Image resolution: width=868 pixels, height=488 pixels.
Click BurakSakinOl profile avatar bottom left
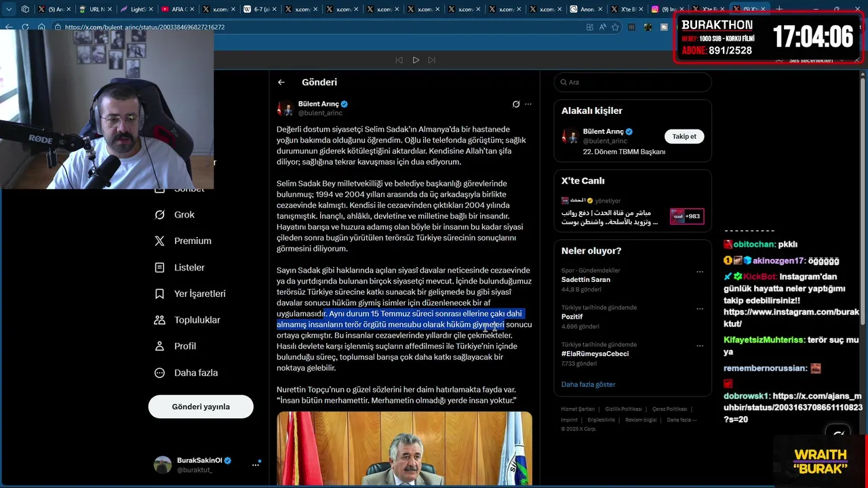tap(163, 465)
